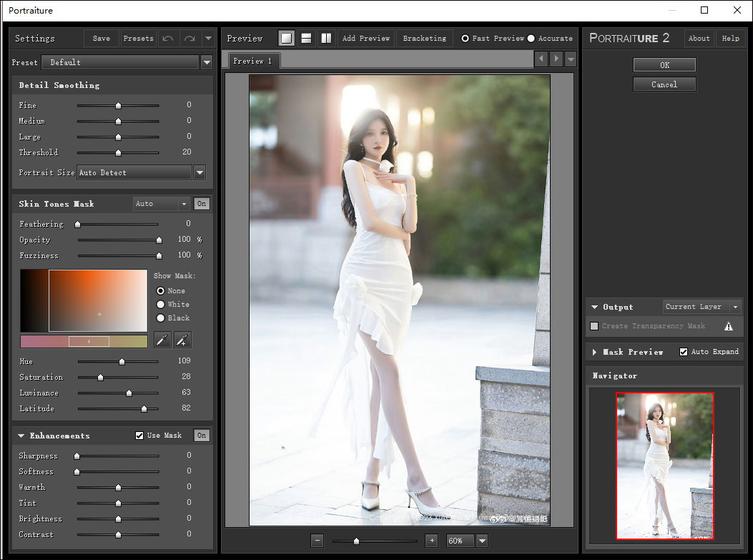753x560 pixels.
Task: Open the Preset dropdown showing Default
Action: (207, 62)
